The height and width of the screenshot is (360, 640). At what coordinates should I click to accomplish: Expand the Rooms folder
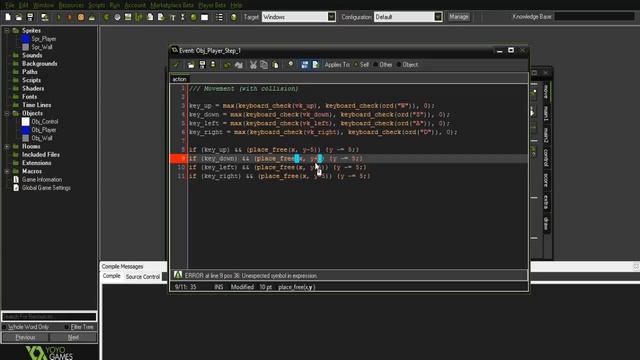click(x=7, y=146)
